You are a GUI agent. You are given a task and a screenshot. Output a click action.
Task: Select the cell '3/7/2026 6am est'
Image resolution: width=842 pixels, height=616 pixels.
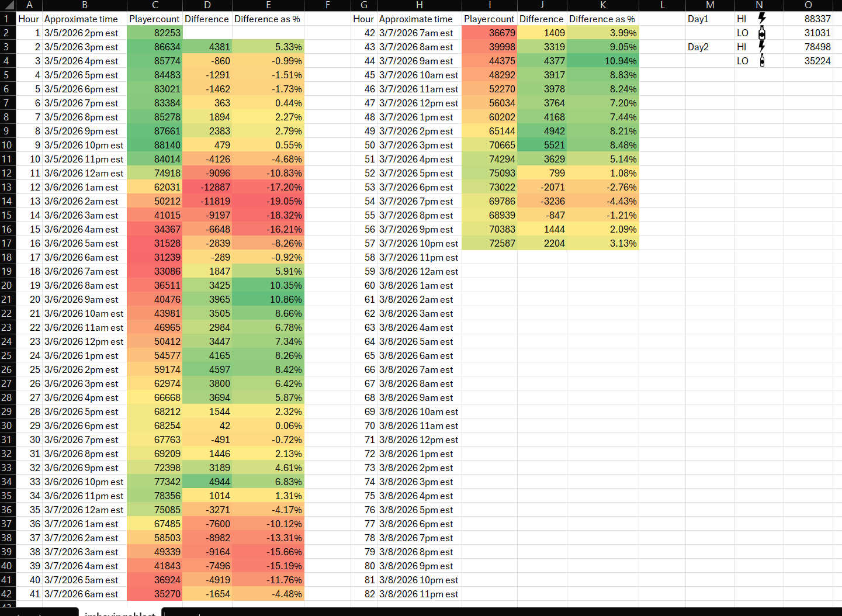pyautogui.click(x=84, y=594)
